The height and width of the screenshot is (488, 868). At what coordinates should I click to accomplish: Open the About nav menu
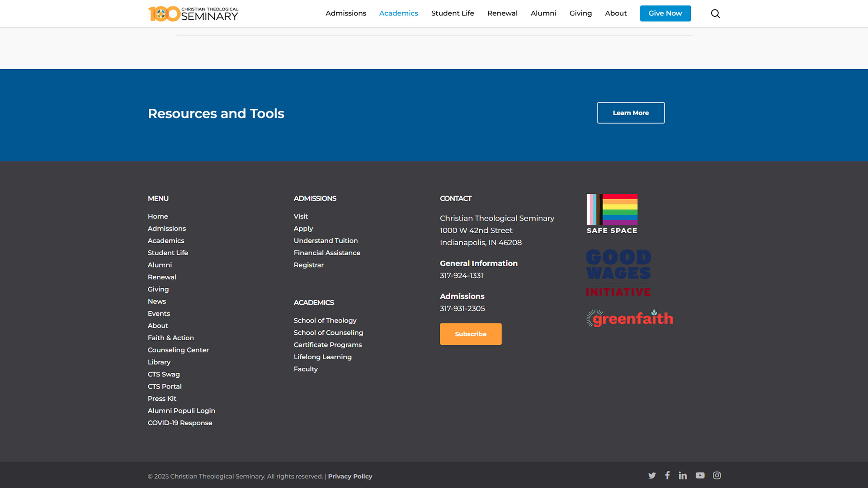pos(616,14)
